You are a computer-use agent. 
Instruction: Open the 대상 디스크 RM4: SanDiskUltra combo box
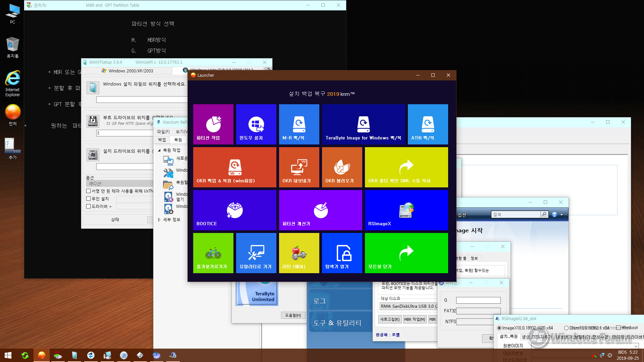409,306
